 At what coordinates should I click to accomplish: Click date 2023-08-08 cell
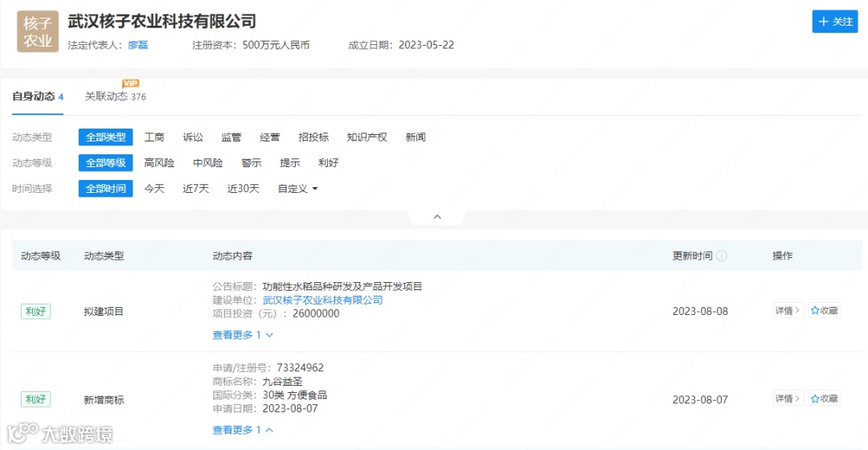click(700, 312)
